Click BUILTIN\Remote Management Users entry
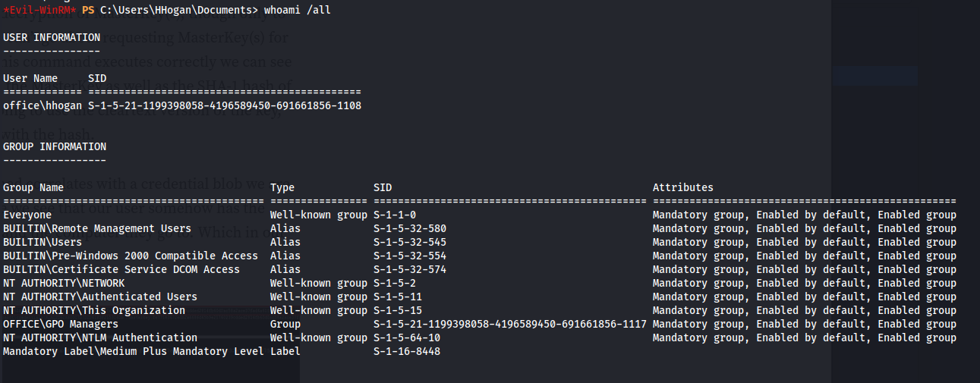 pos(97,228)
